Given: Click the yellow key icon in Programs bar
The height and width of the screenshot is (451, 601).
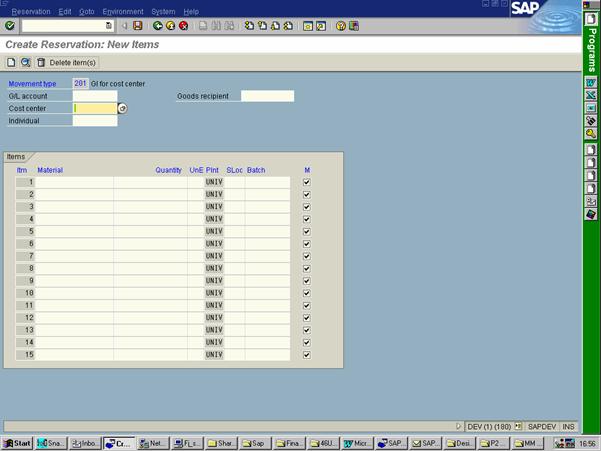Looking at the screenshot, I should coord(591,133).
